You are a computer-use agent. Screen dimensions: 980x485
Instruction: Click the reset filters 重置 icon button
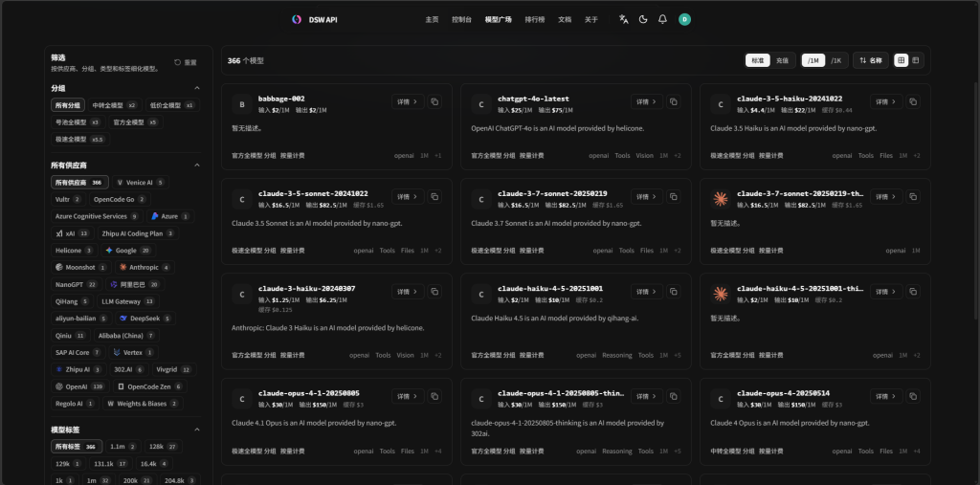185,62
